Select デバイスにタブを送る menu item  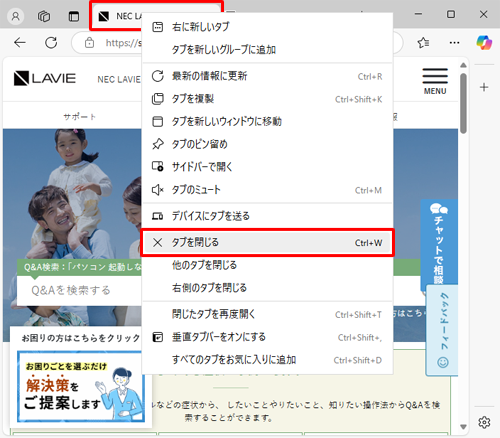click(267, 216)
